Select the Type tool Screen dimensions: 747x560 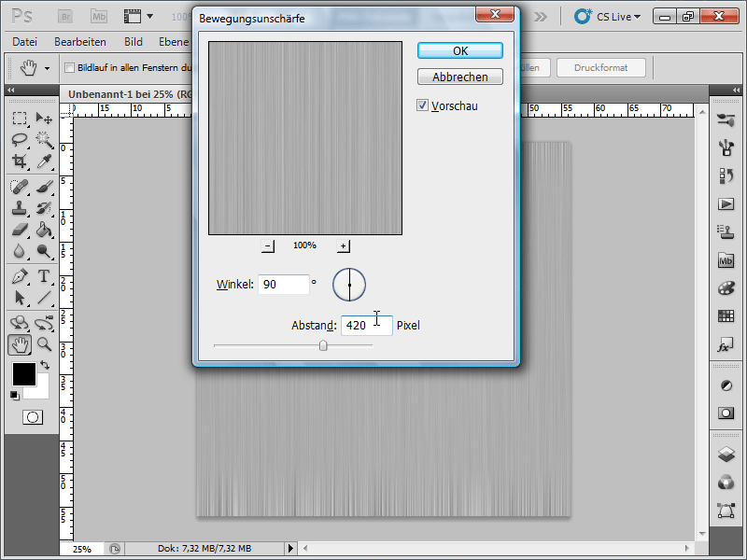click(x=44, y=276)
